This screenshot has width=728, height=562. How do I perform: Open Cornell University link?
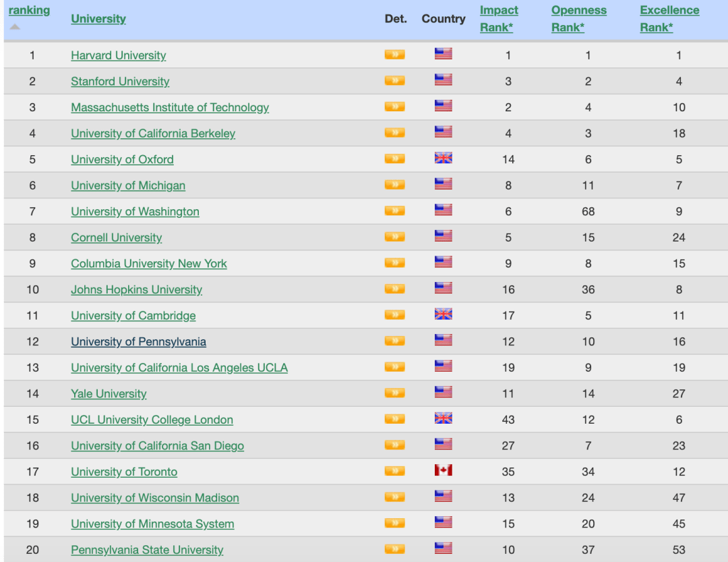[117, 237]
